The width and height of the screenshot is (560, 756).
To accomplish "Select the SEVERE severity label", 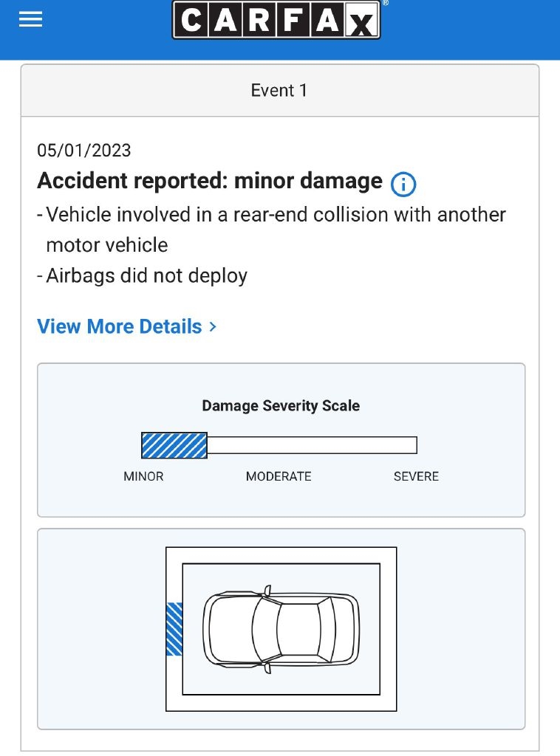I will coord(416,476).
